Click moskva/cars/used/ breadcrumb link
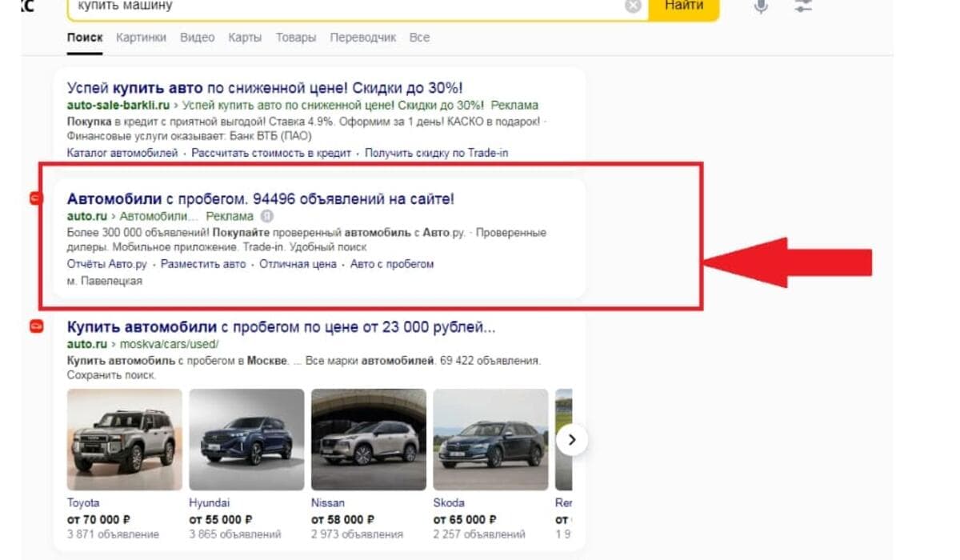 coord(169,344)
